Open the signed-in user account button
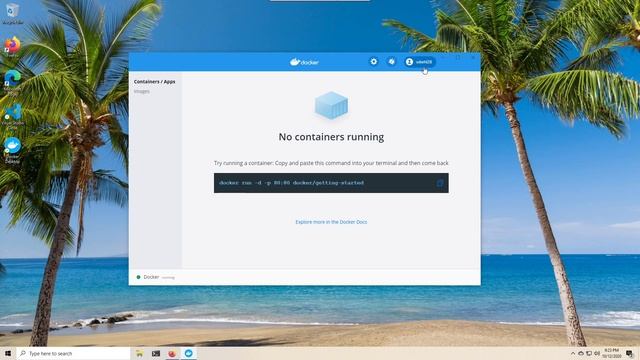The height and width of the screenshot is (360, 640). [x=419, y=62]
